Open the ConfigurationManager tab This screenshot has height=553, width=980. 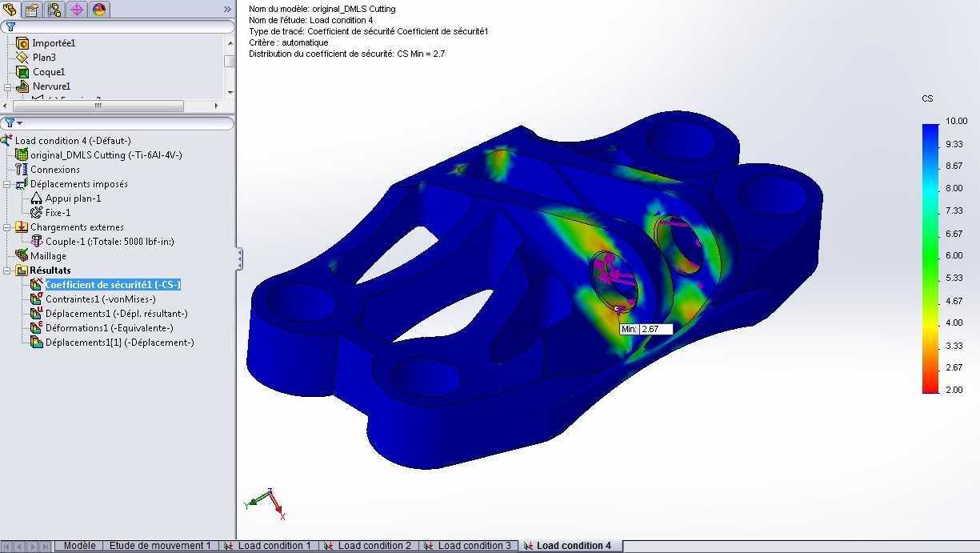[x=54, y=10]
